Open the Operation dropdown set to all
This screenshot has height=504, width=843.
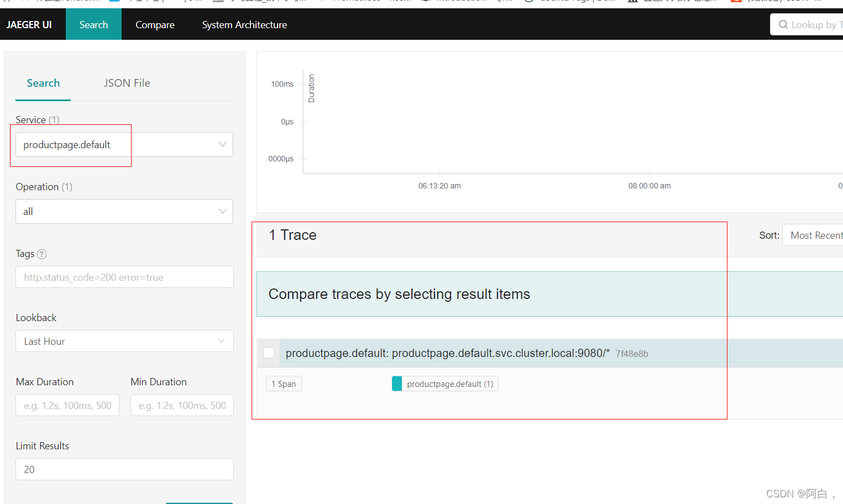point(124,212)
